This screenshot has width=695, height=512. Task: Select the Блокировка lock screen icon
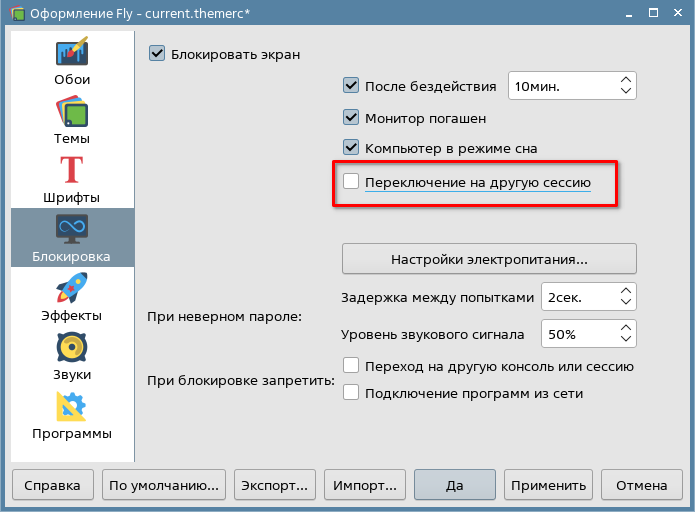72,229
